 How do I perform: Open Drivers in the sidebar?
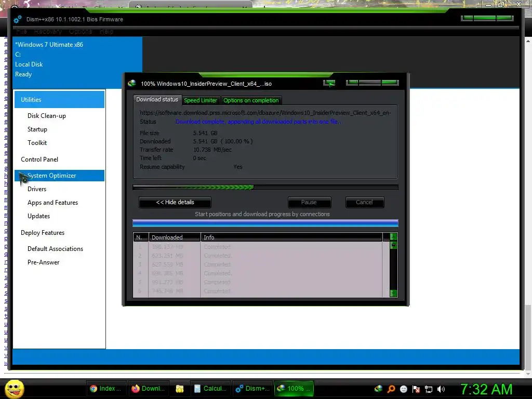(37, 189)
